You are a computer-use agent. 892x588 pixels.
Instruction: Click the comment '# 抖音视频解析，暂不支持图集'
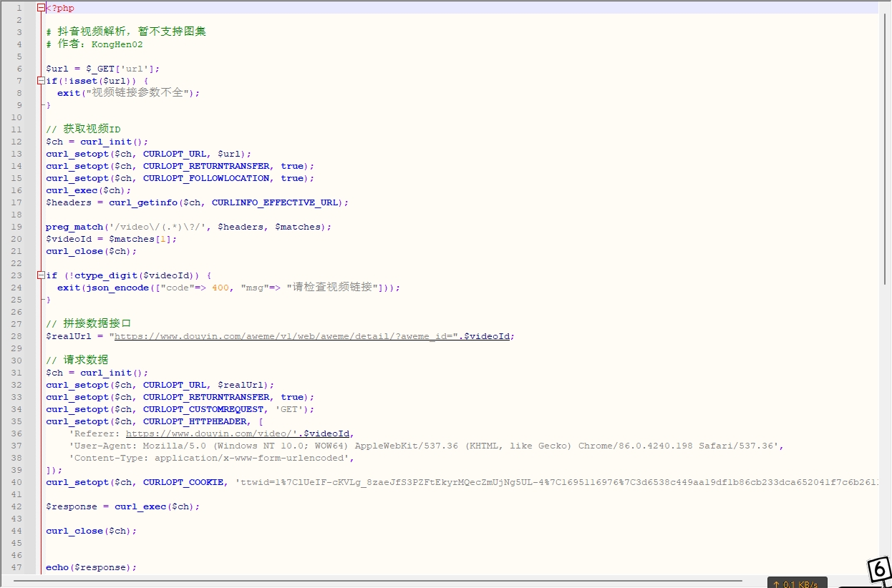[x=126, y=32]
